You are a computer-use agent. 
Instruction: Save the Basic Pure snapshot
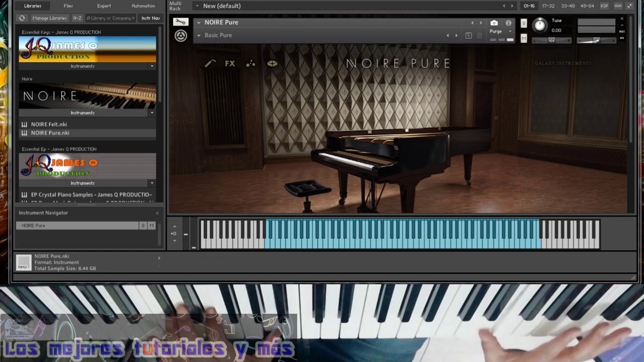tap(468, 35)
